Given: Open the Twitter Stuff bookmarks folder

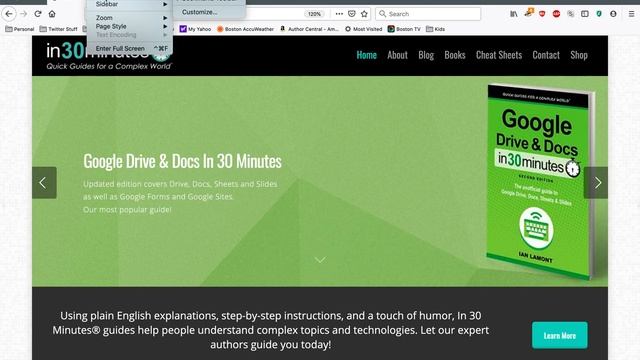Looking at the screenshot, I should click(58, 29).
